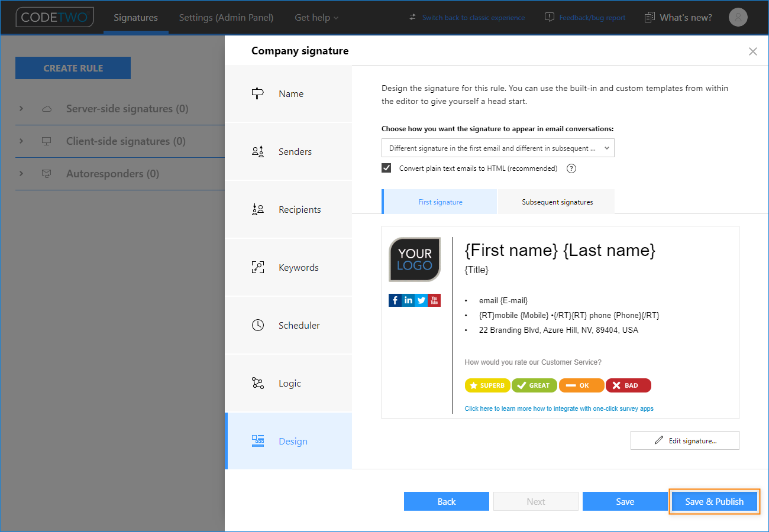Open the What's new? link
Image resolution: width=769 pixels, height=532 pixels.
(x=686, y=17)
